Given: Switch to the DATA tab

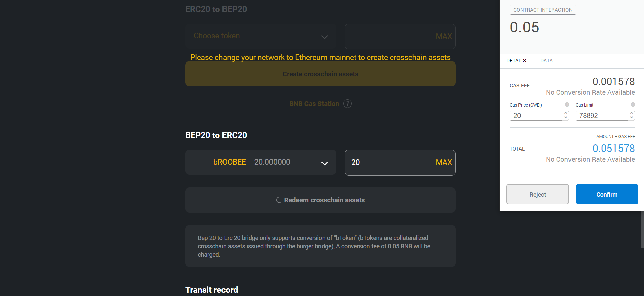Looking at the screenshot, I should [546, 61].
